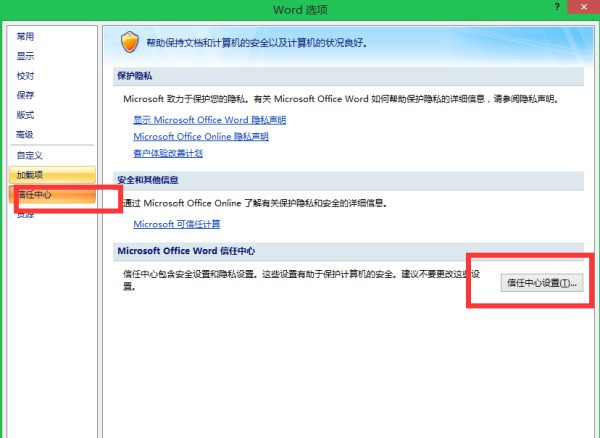
Task: Close the Word 选项 dialog
Action: coord(583,8)
